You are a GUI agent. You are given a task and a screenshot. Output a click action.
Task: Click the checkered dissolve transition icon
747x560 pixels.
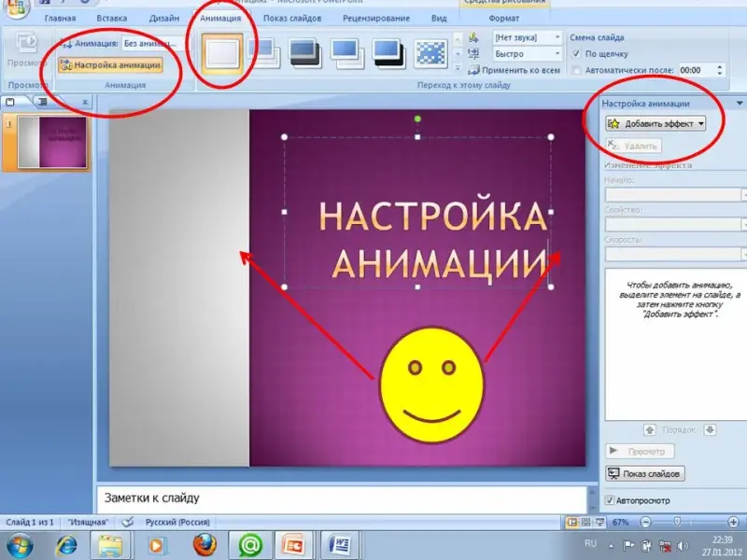(430, 53)
